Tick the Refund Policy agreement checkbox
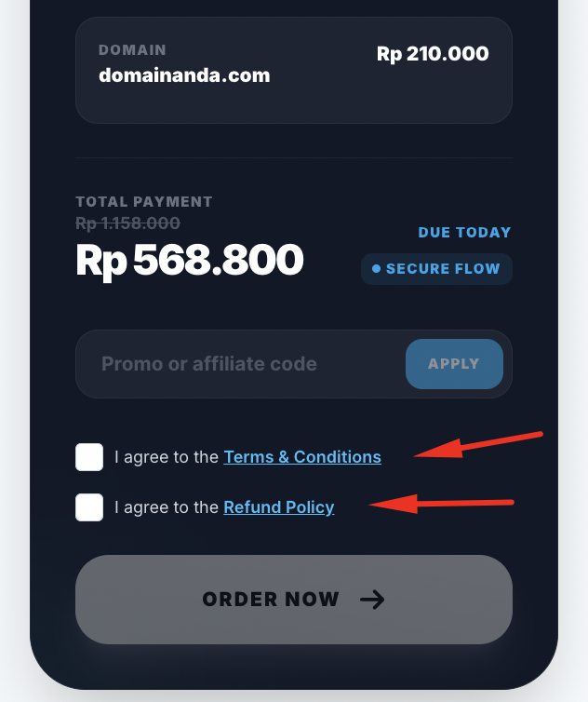Viewport: 588px width, 702px height. pyautogui.click(x=89, y=507)
